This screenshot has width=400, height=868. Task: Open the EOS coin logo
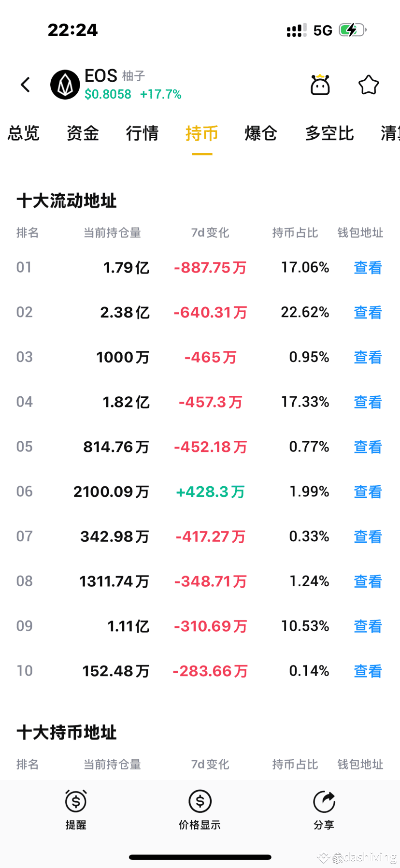tap(65, 85)
